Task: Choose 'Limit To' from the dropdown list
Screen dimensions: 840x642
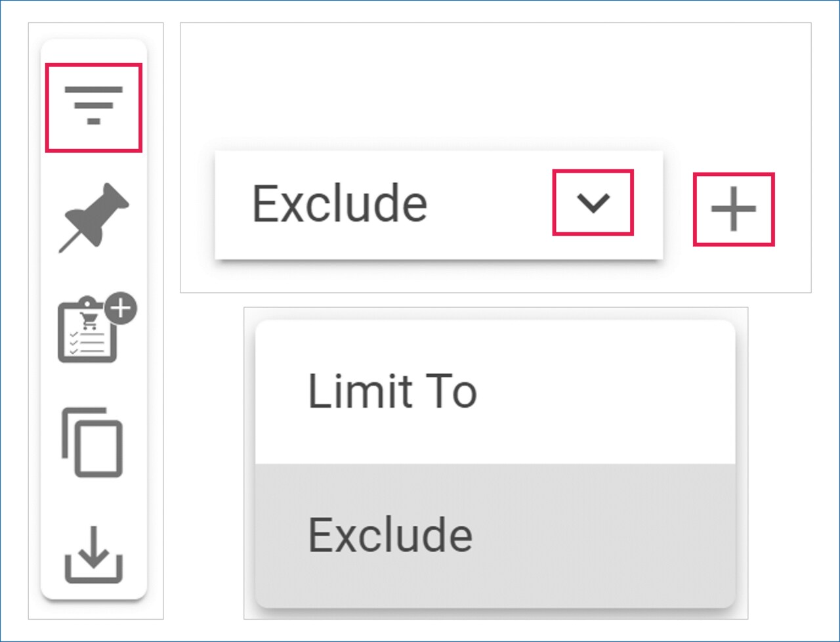Action: coord(392,392)
